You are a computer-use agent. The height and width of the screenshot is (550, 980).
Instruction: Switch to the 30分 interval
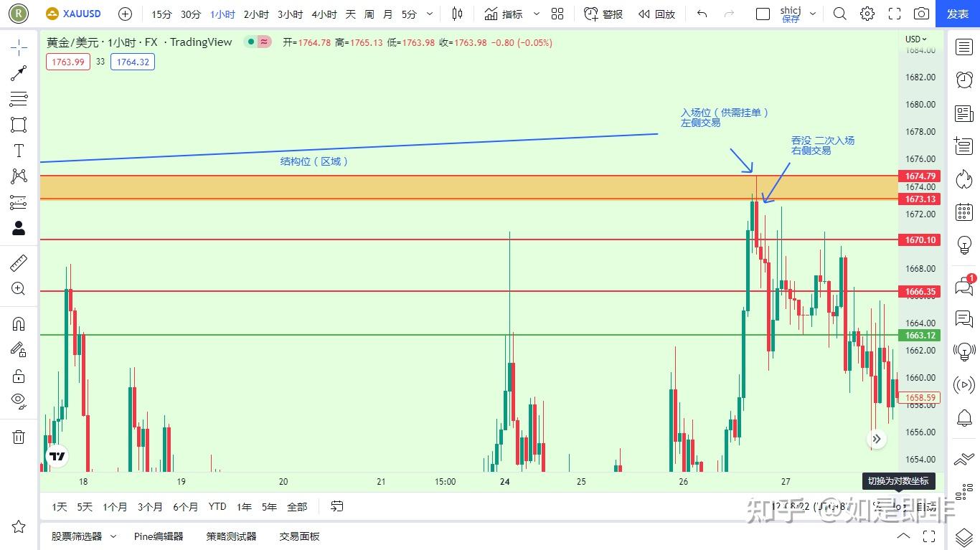click(x=191, y=14)
